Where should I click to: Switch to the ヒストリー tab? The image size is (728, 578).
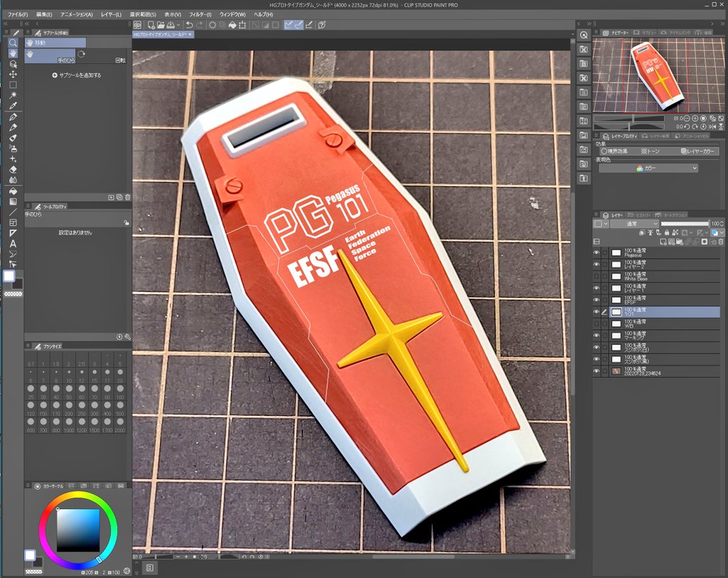pyautogui.click(x=639, y=215)
